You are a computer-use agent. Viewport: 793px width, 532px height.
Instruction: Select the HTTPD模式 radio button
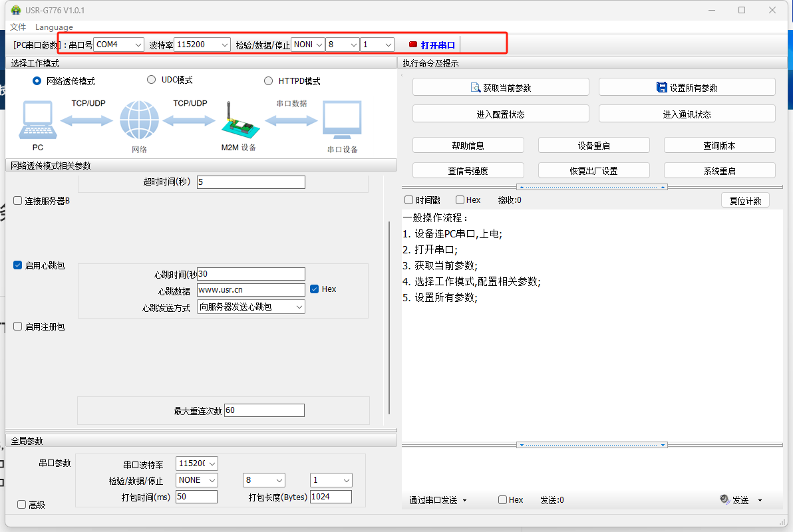point(268,81)
